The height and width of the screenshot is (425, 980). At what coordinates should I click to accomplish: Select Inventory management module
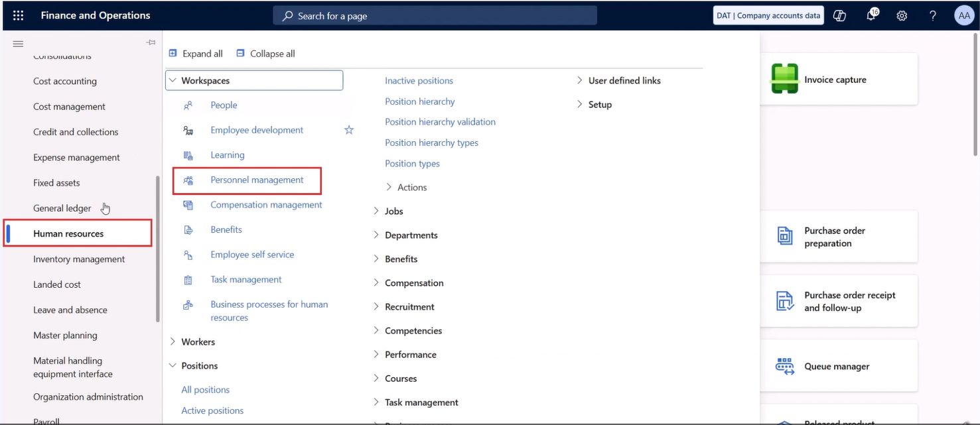[79, 259]
